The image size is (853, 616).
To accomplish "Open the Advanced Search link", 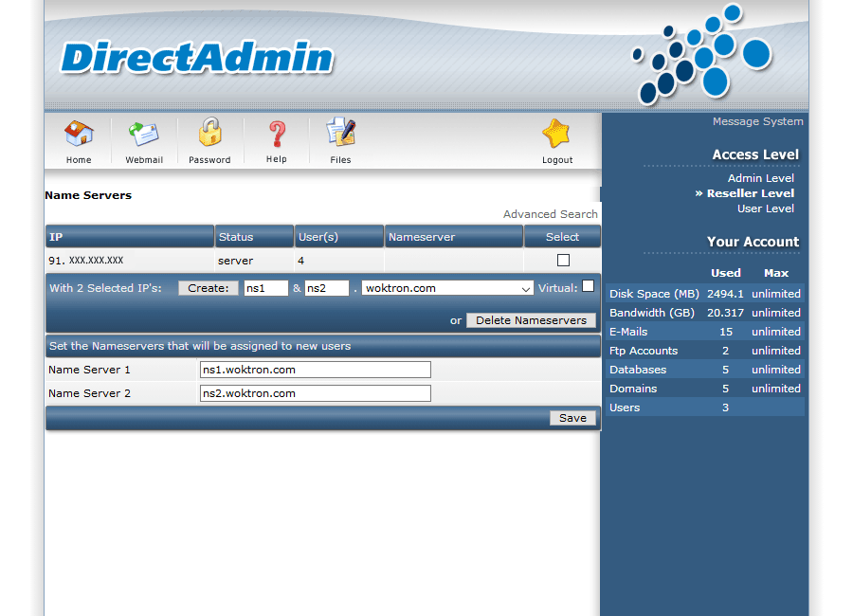I will click(x=550, y=214).
